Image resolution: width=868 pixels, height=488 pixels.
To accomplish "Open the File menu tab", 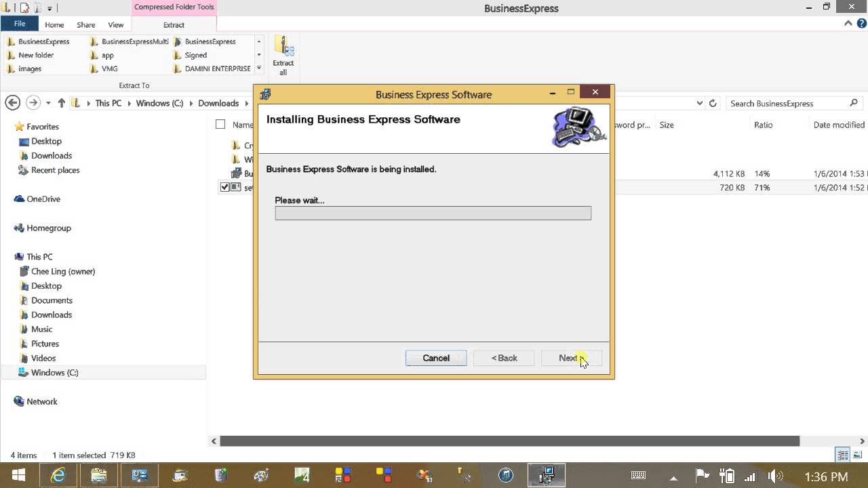I will click(x=20, y=24).
